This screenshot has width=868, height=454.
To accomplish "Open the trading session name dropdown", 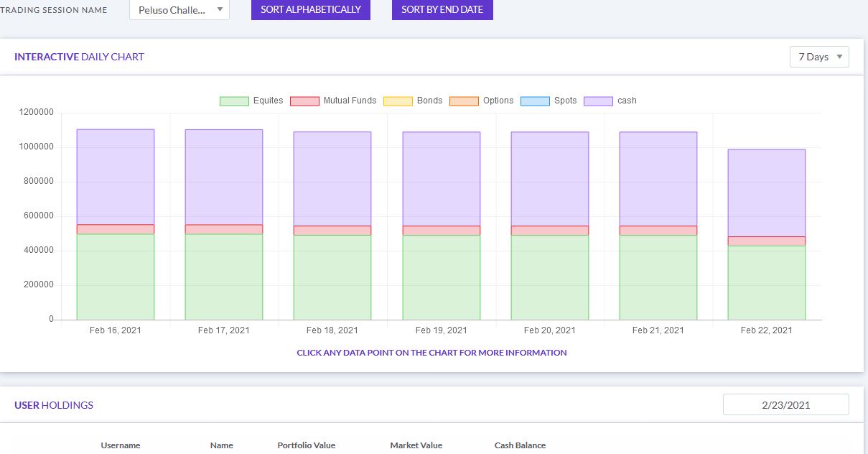I will [x=178, y=9].
